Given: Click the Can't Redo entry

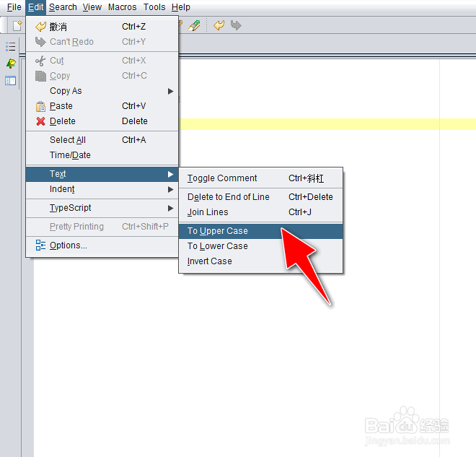Looking at the screenshot, I should click(102, 42).
